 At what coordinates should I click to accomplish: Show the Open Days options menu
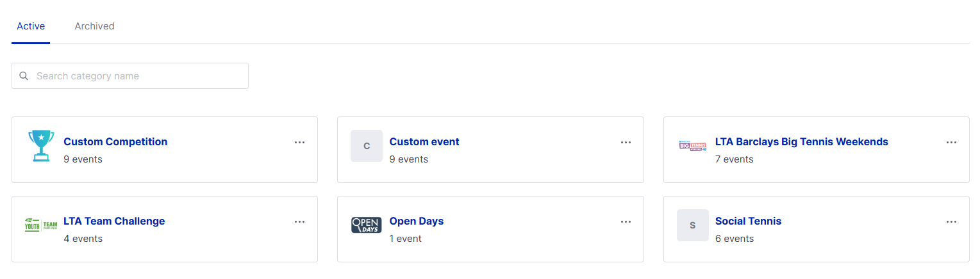[x=626, y=221]
